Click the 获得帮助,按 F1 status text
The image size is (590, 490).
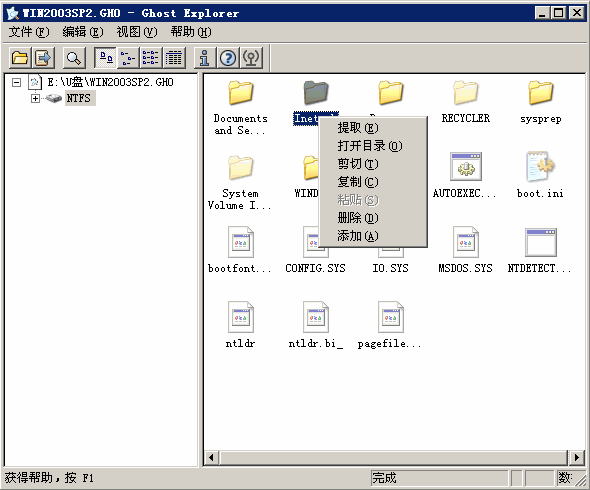pyautogui.click(x=49, y=478)
